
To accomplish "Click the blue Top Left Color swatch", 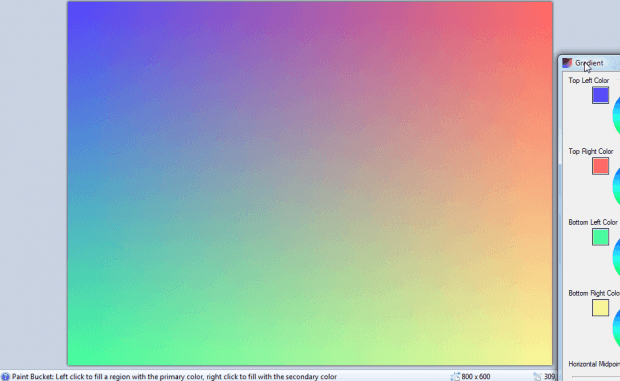I will (600, 95).
